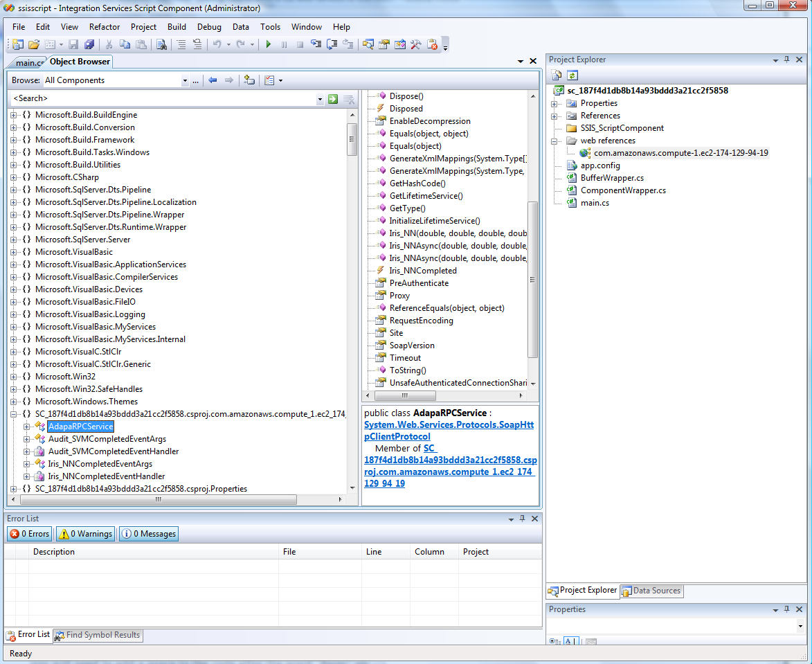The image size is (812, 664).
Task: Click the browse ellipsis button beside All Components
Action: pos(195,80)
